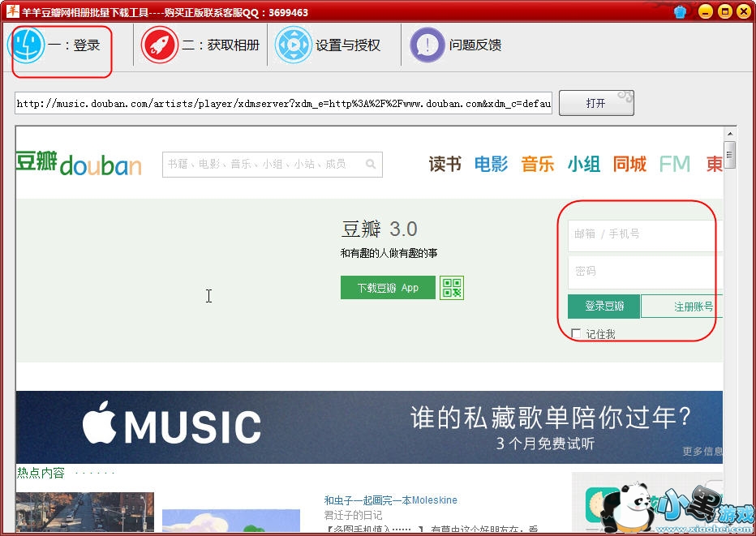Click the Douban logo
Image resolution: width=756 pixels, height=536 pixels.
click(79, 164)
